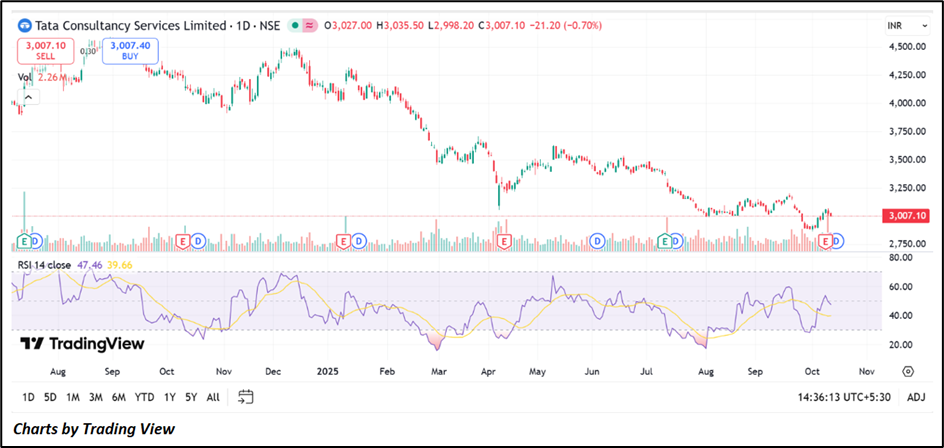This screenshot has width=944, height=448.
Task: Open chart settings gear icon
Action: pyautogui.click(x=907, y=370)
